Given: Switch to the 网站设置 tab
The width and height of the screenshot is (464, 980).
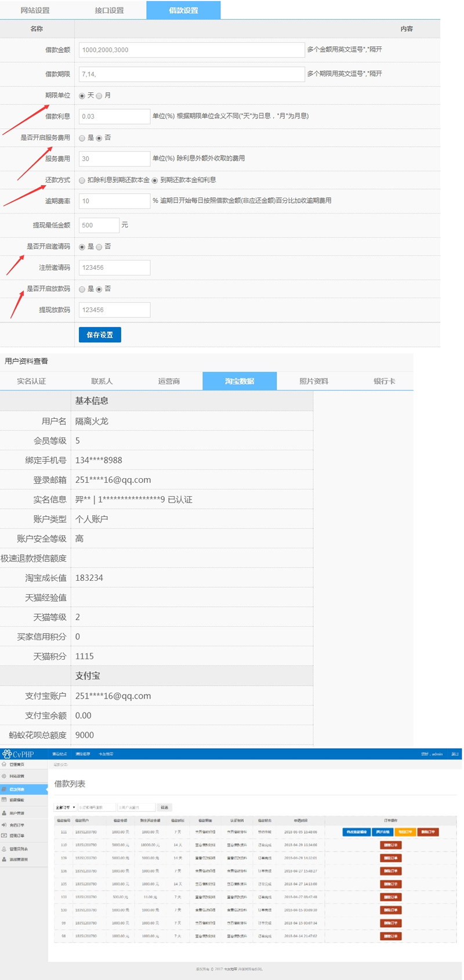Looking at the screenshot, I should 35,10.
